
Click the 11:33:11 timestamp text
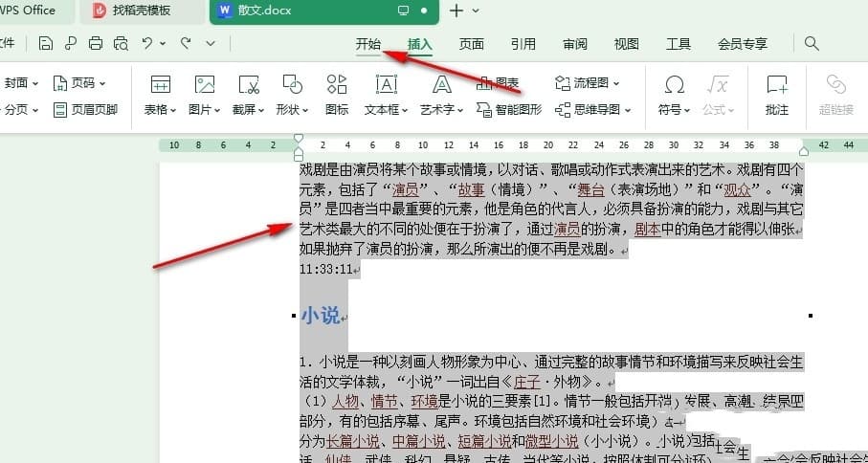coord(326,270)
